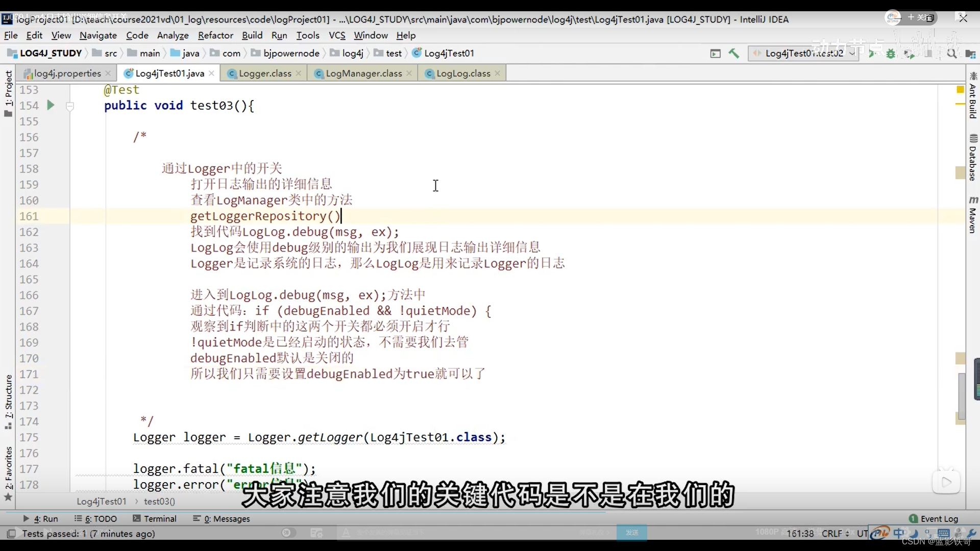This screenshot has width=980, height=551.
Task: Click the tool windows toggle icon in status bar
Action: 11,534
